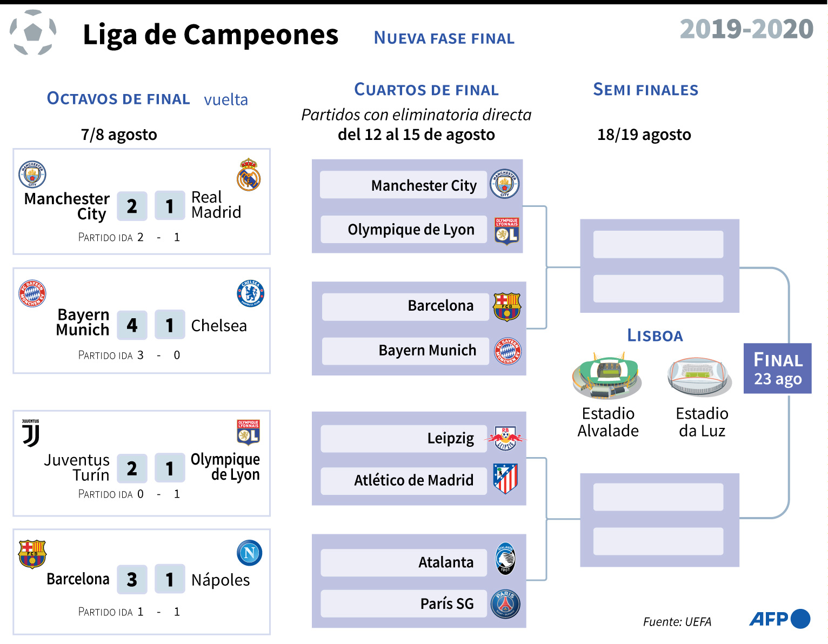The width and height of the screenshot is (828, 644).
Task: Click the Leipzig logo in quarterfinals
Action: coord(506,438)
